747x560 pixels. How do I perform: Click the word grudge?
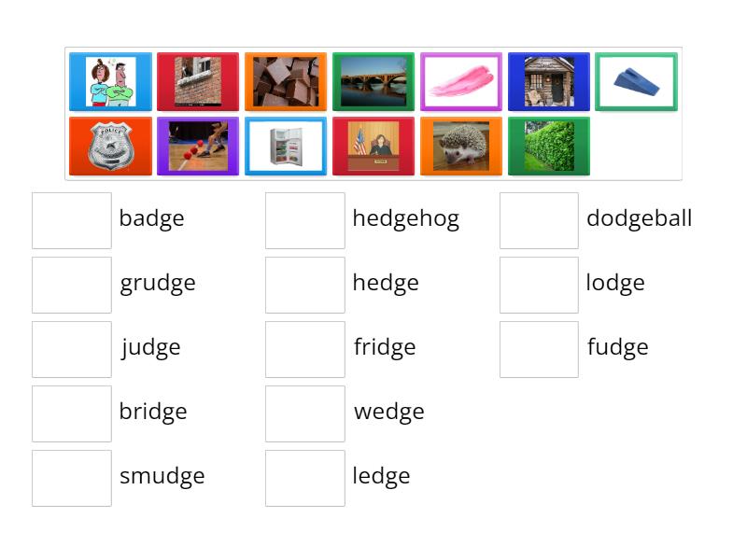157,283
